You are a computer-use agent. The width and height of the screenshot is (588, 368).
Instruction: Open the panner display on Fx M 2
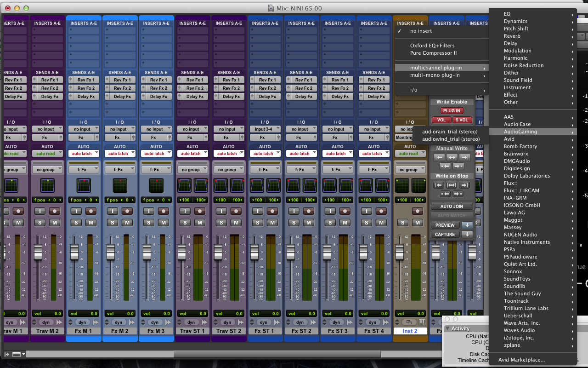[x=120, y=185]
